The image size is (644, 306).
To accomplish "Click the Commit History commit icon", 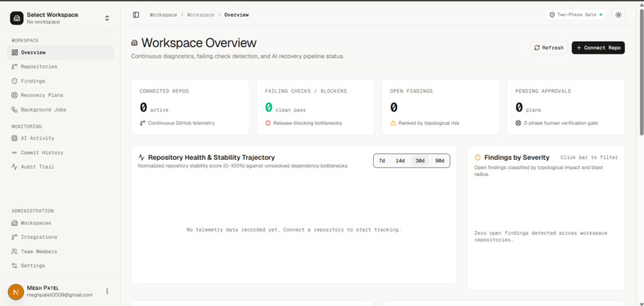I will point(14,153).
